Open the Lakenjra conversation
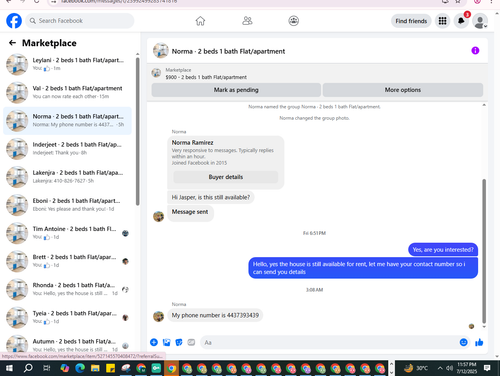 point(68,177)
